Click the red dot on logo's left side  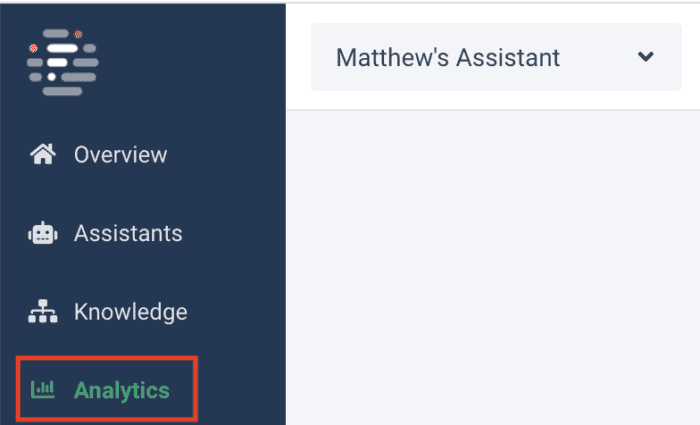(33, 48)
